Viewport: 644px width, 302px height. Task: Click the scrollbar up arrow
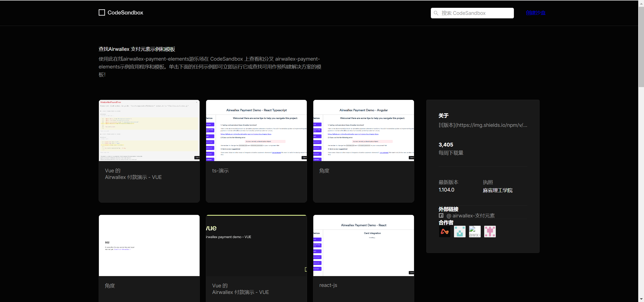tap(641, 4)
